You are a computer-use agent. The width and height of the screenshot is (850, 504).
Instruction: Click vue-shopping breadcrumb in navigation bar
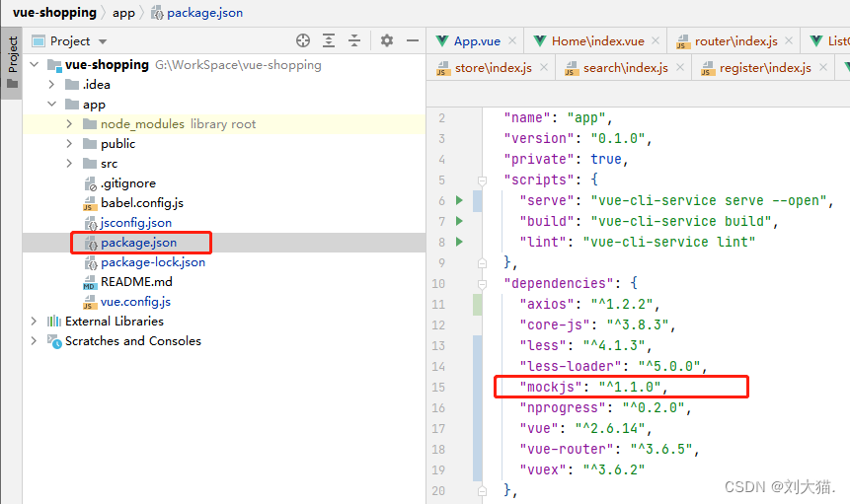(54, 13)
